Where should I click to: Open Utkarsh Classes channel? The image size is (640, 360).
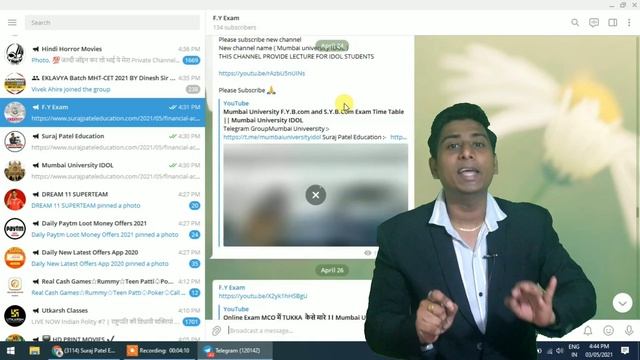pos(102,316)
